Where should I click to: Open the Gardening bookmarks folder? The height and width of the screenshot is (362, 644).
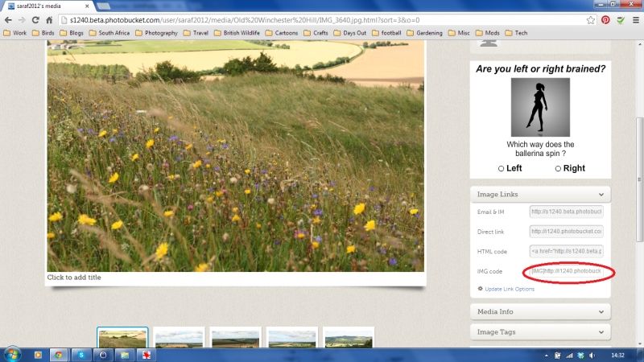point(425,33)
